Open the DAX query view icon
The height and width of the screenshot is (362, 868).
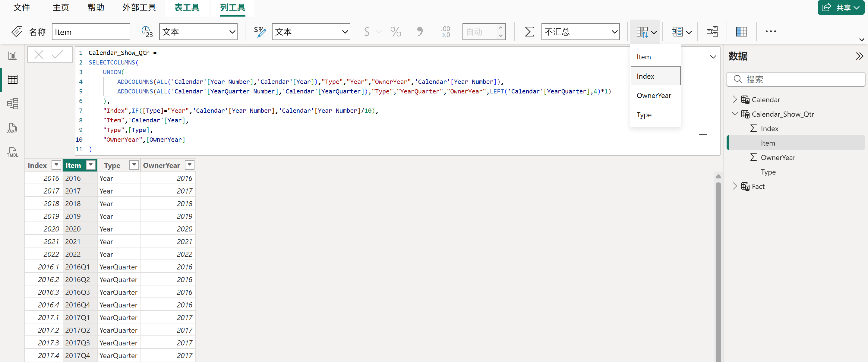click(12, 128)
